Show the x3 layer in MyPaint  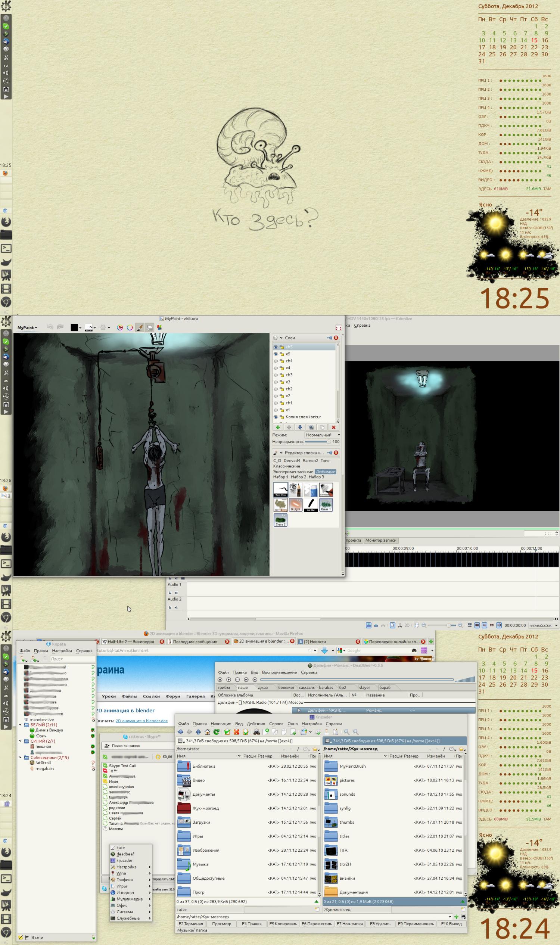click(276, 382)
